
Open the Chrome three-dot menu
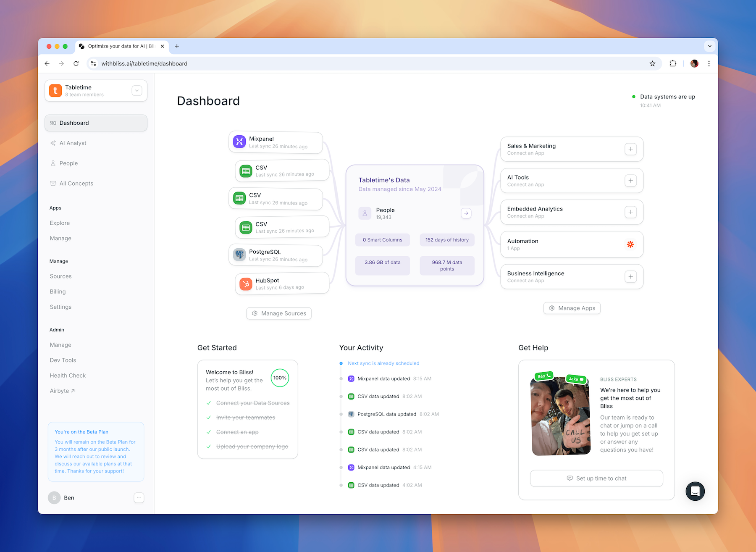point(709,63)
